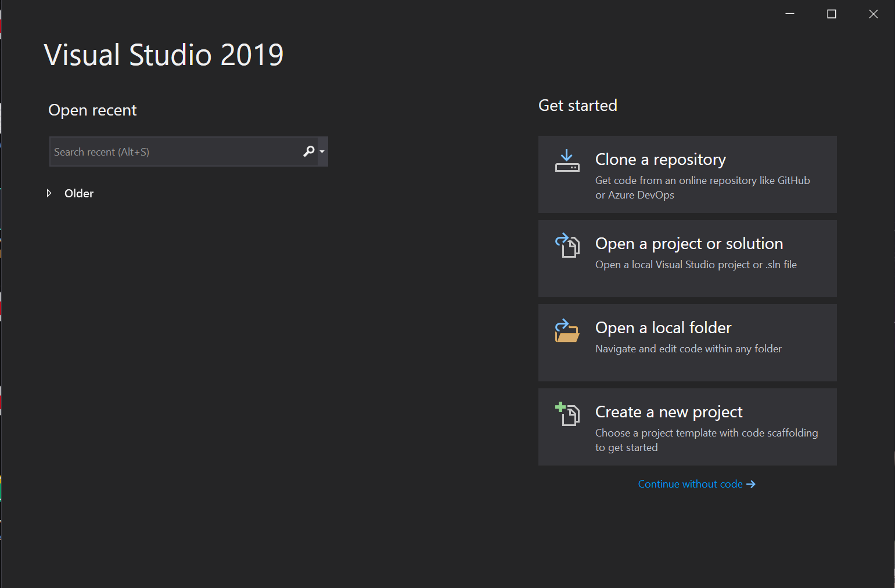Click the Get started section header
895x588 pixels.
click(x=577, y=105)
